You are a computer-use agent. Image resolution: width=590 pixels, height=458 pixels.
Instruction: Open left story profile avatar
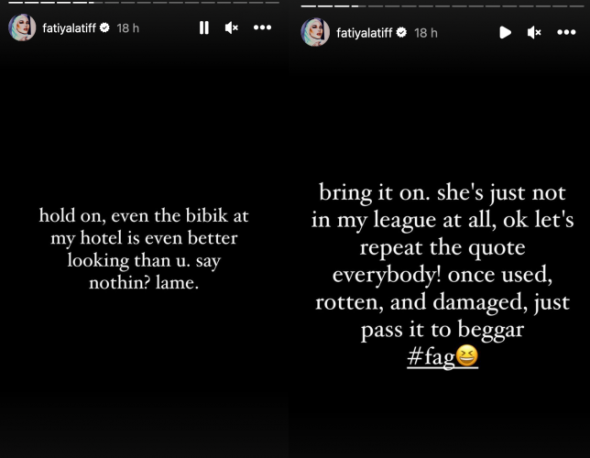(x=22, y=27)
